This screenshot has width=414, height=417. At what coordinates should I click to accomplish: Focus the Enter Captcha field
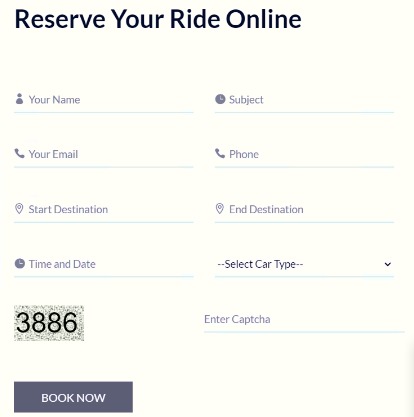click(x=304, y=319)
